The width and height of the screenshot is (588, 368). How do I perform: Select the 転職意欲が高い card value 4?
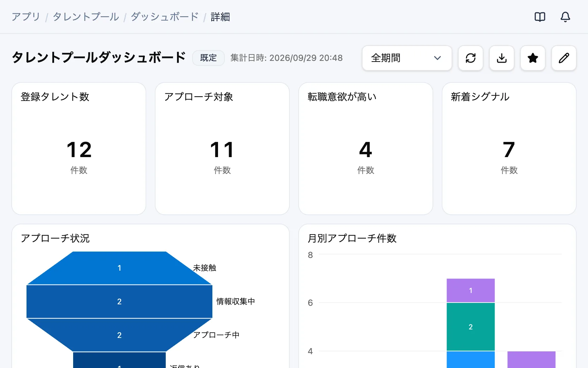(366, 150)
